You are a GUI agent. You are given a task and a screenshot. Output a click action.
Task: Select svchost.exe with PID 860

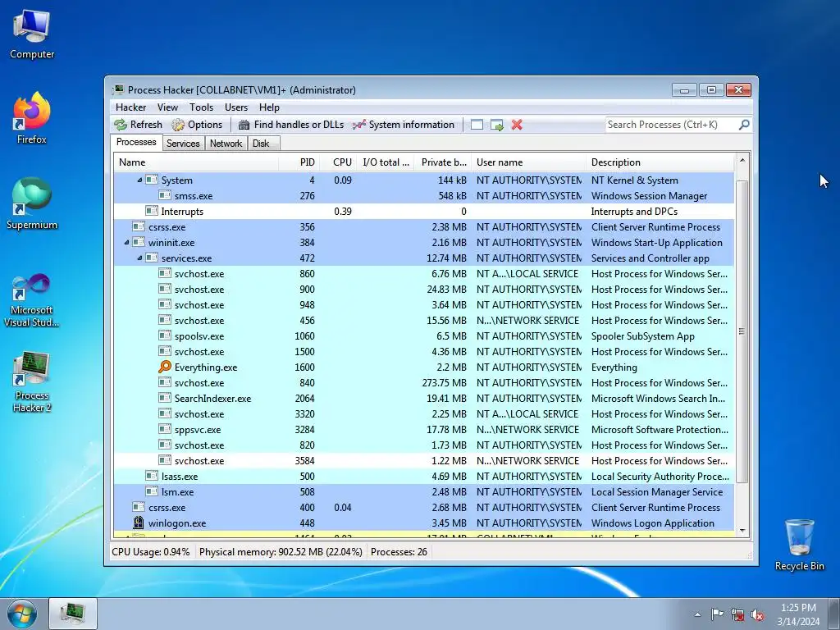pyautogui.click(x=424, y=274)
